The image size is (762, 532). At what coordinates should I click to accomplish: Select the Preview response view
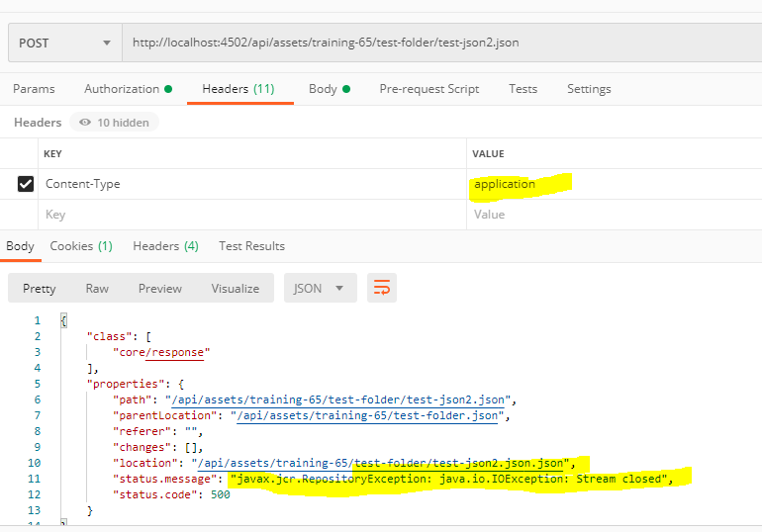coord(159,288)
